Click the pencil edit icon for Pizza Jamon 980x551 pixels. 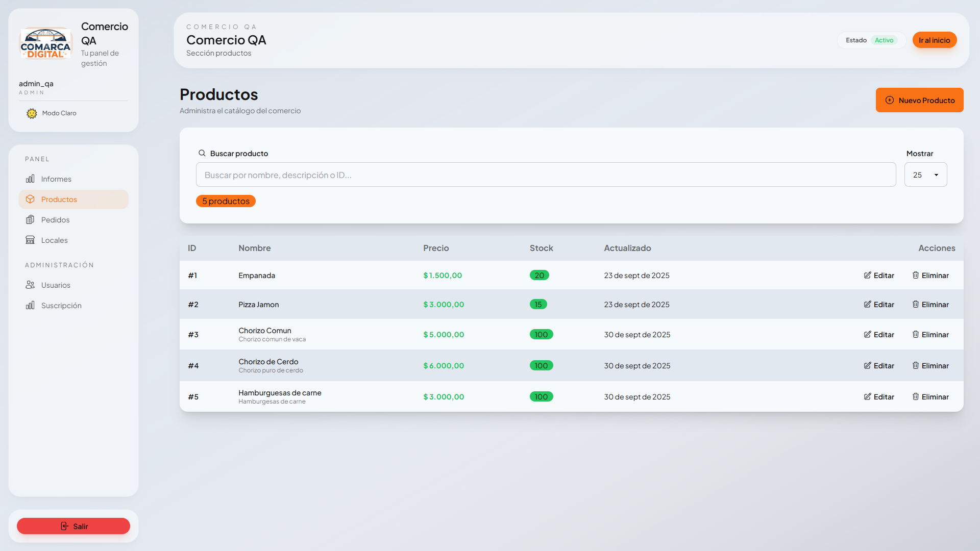point(867,304)
